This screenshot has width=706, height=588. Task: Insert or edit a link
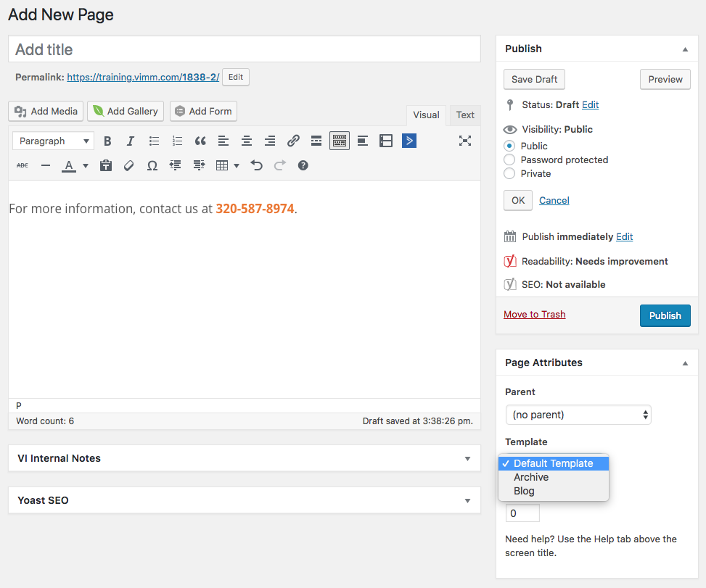coord(293,141)
